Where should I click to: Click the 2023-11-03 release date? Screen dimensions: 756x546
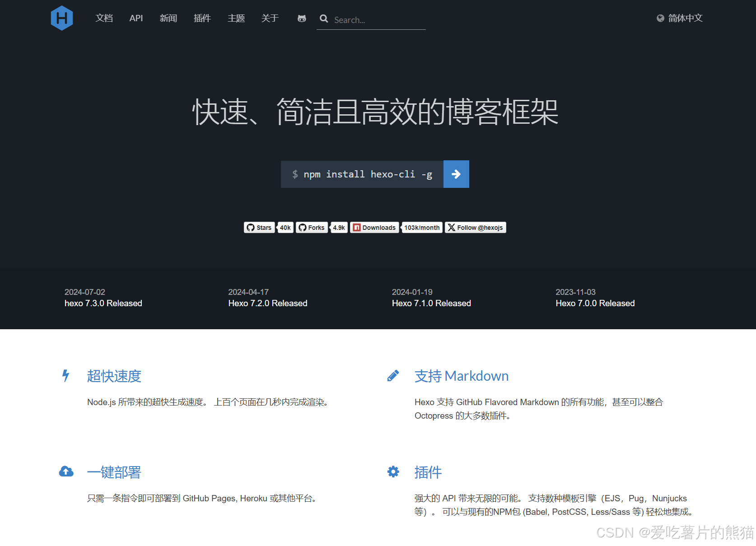click(576, 292)
